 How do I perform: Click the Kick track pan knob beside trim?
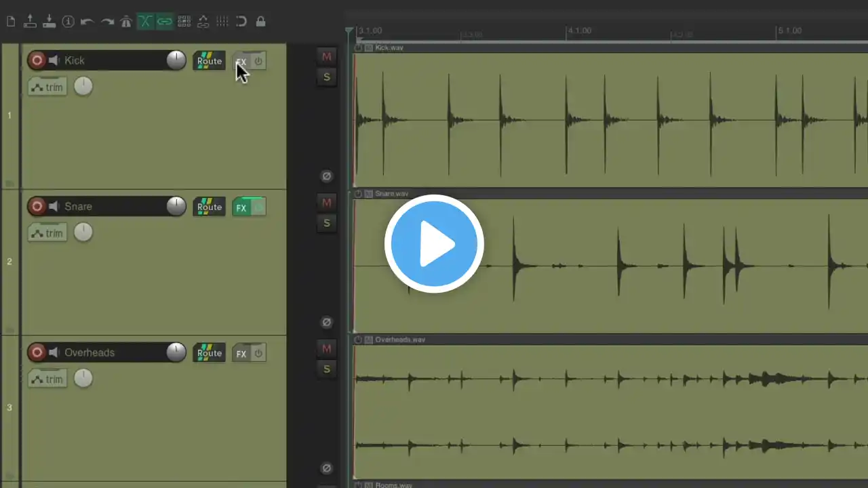click(x=83, y=86)
